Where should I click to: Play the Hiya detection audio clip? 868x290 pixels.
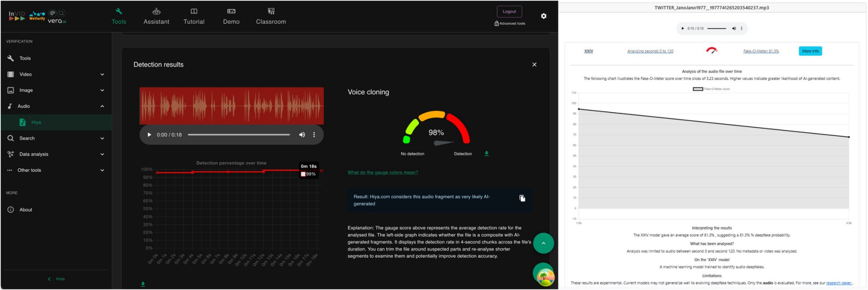(x=149, y=135)
